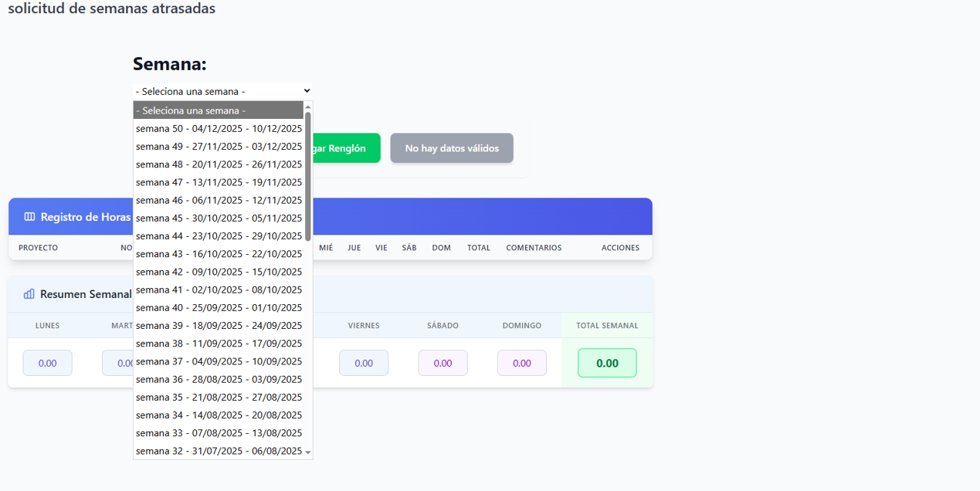Click the Sábado 0.00 summary box
The height and width of the screenshot is (491, 980).
pos(443,363)
